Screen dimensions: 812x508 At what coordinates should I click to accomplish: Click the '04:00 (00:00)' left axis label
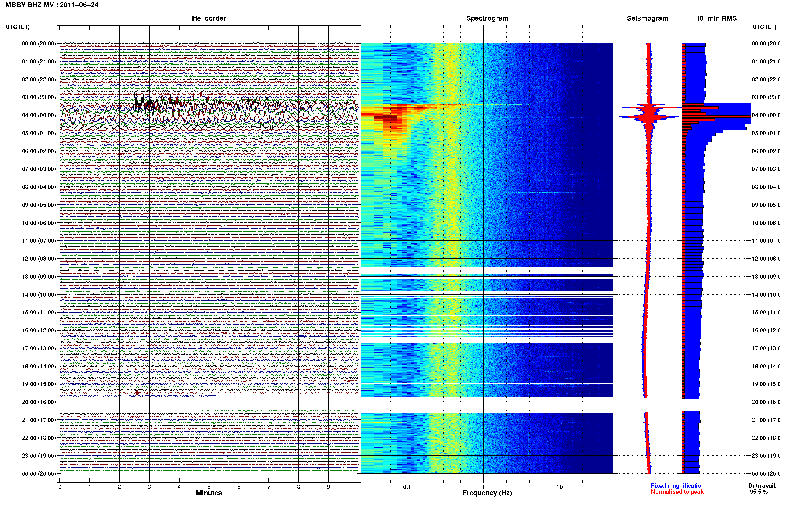point(39,115)
